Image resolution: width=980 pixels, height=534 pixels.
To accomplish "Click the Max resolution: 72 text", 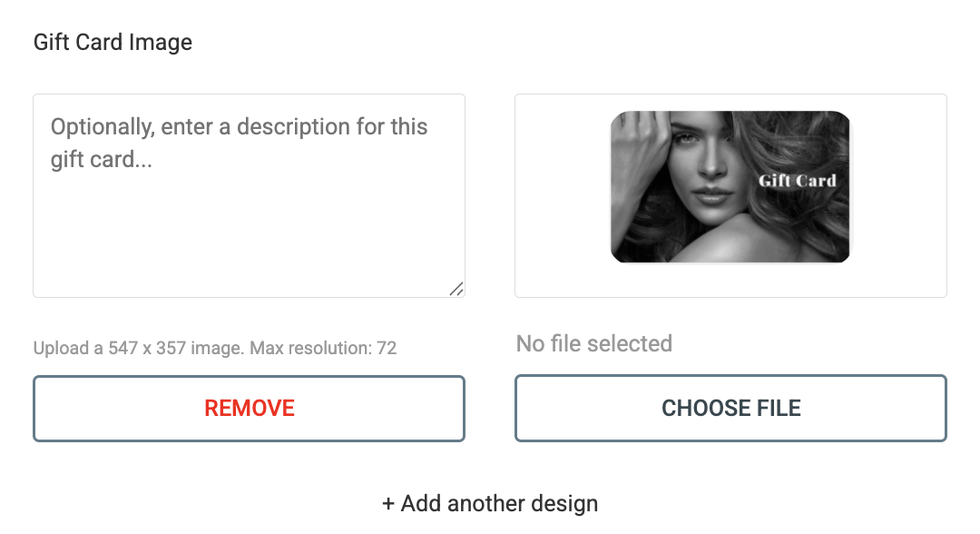I will (323, 348).
